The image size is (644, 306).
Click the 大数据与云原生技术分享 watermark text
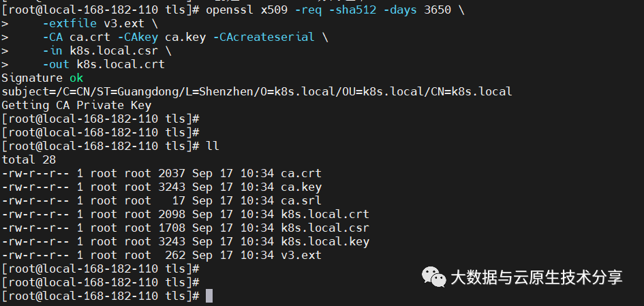[x=536, y=277]
